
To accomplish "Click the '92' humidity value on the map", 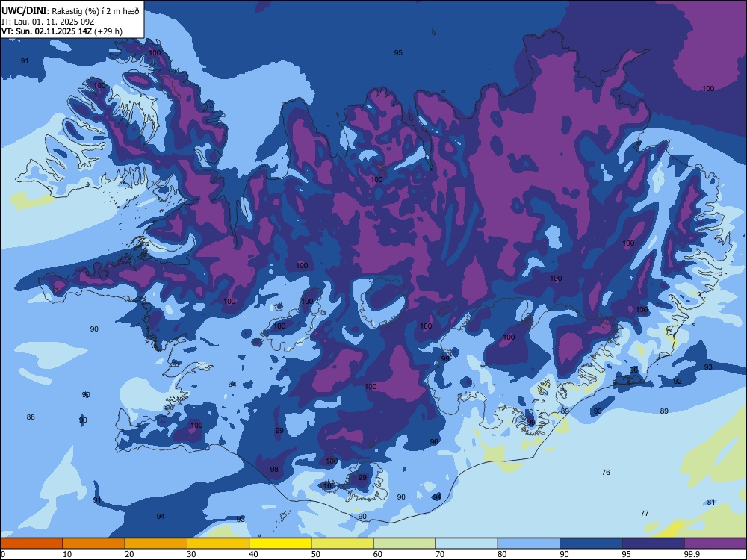I will click(x=678, y=382).
